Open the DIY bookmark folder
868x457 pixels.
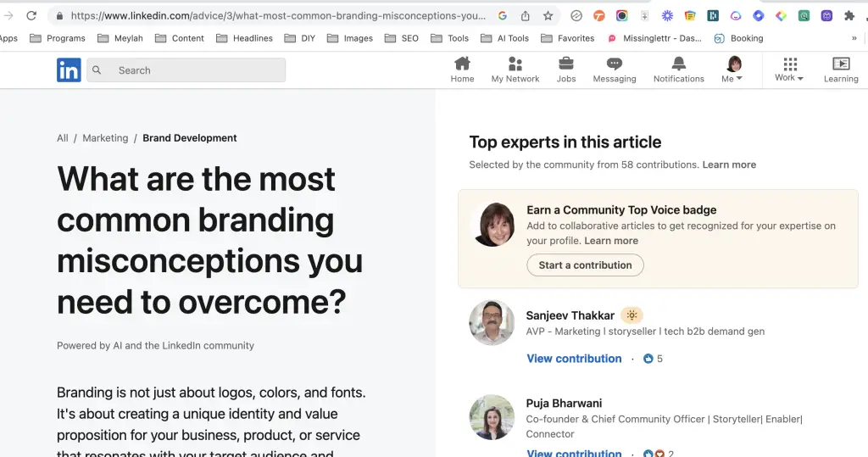click(x=299, y=38)
